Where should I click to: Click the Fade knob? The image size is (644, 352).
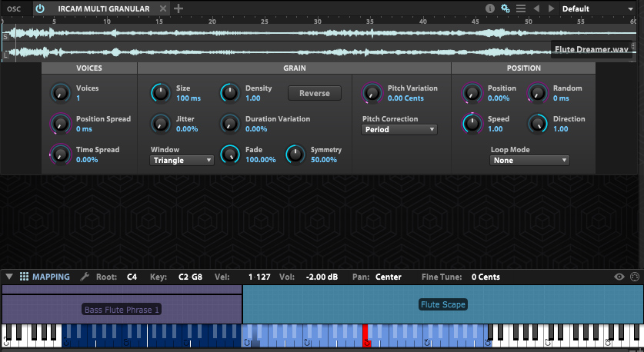click(230, 154)
